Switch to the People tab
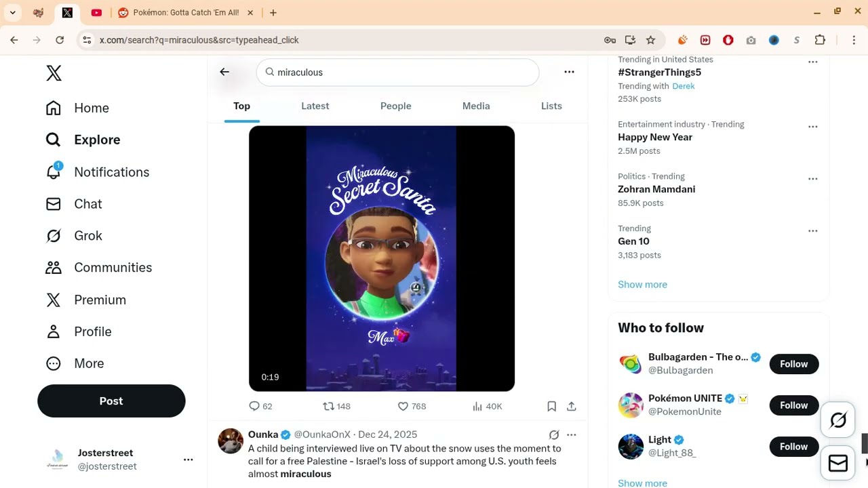The height and width of the screenshot is (488, 868). point(395,106)
